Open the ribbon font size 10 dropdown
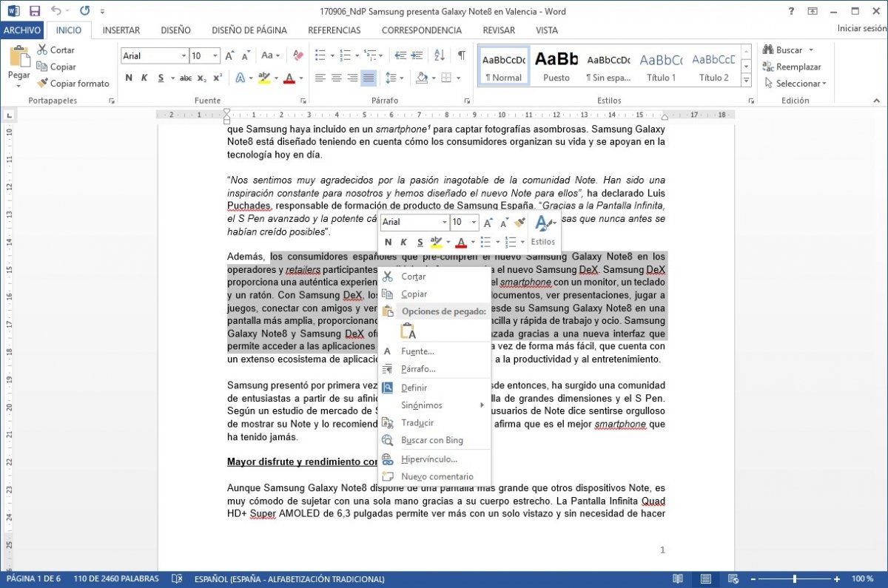 (215, 55)
